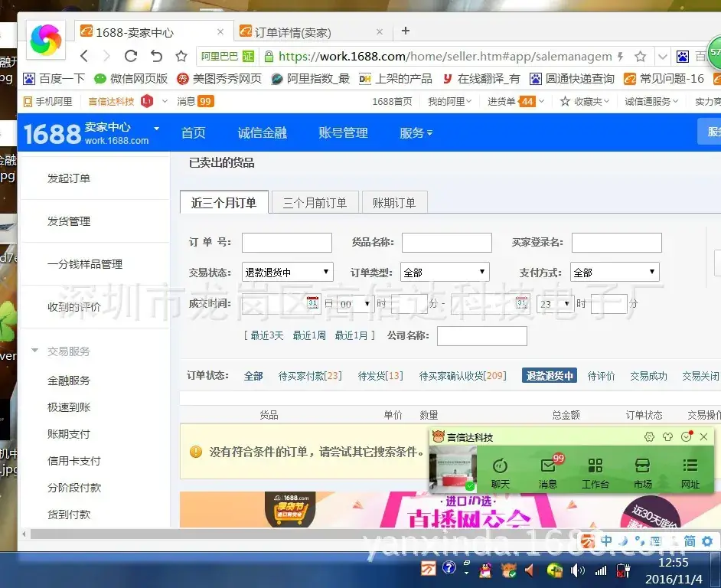
Task: Select the 近三个月订单 tab
Action: pyautogui.click(x=224, y=202)
